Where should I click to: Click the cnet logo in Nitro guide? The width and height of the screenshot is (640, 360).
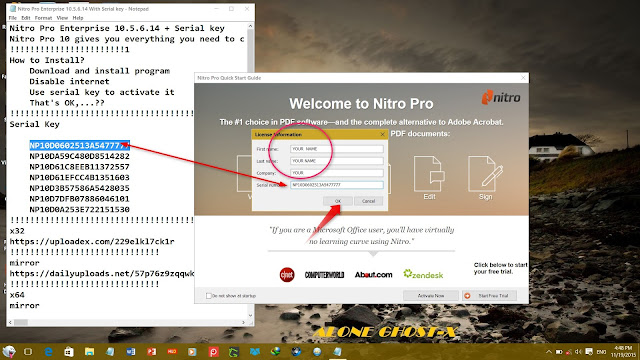[x=287, y=275]
